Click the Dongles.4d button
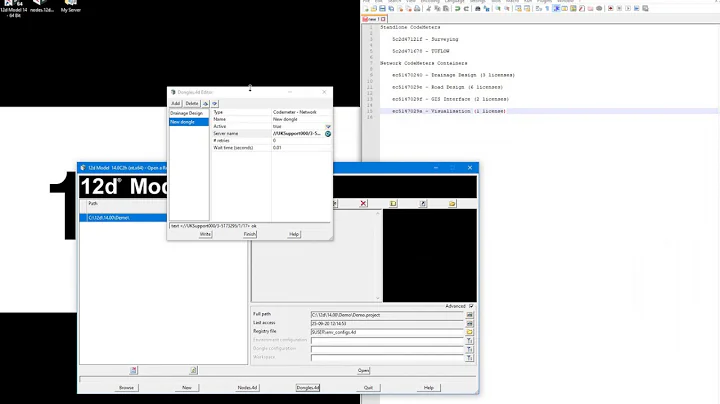The image size is (720, 404). coord(308,388)
